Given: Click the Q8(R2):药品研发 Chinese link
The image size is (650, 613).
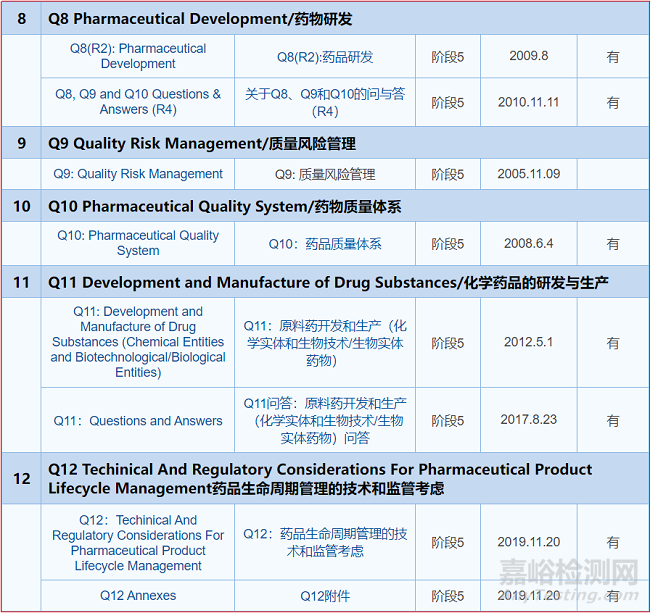Looking at the screenshot, I should (x=325, y=57).
